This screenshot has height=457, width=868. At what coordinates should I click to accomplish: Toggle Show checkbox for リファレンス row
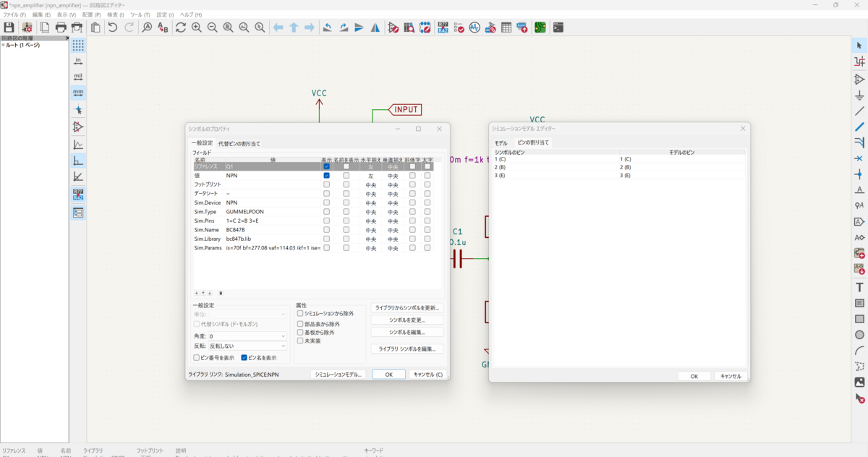point(327,166)
